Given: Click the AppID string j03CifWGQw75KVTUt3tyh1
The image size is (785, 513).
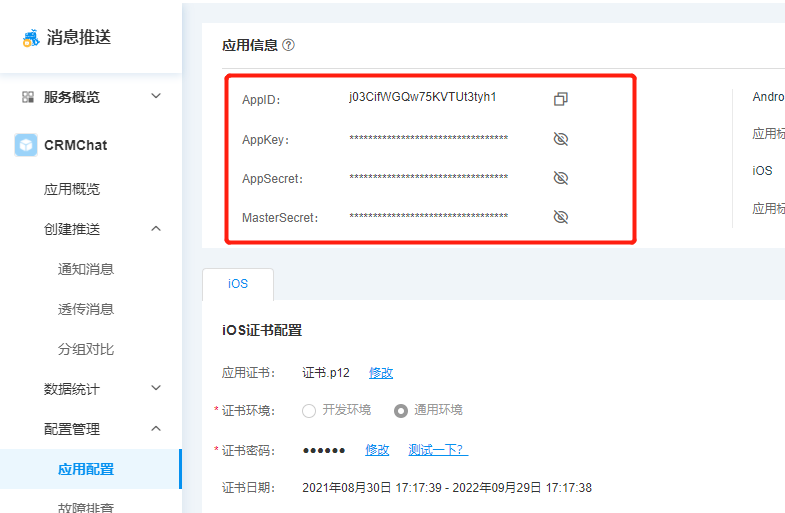Looking at the screenshot, I should pos(423,97).
